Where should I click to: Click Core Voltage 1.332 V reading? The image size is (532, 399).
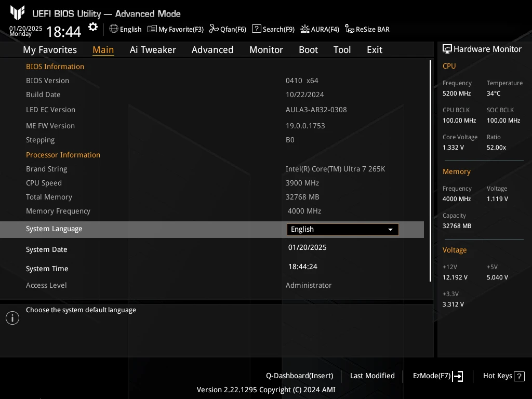click(x=453, y=148)
